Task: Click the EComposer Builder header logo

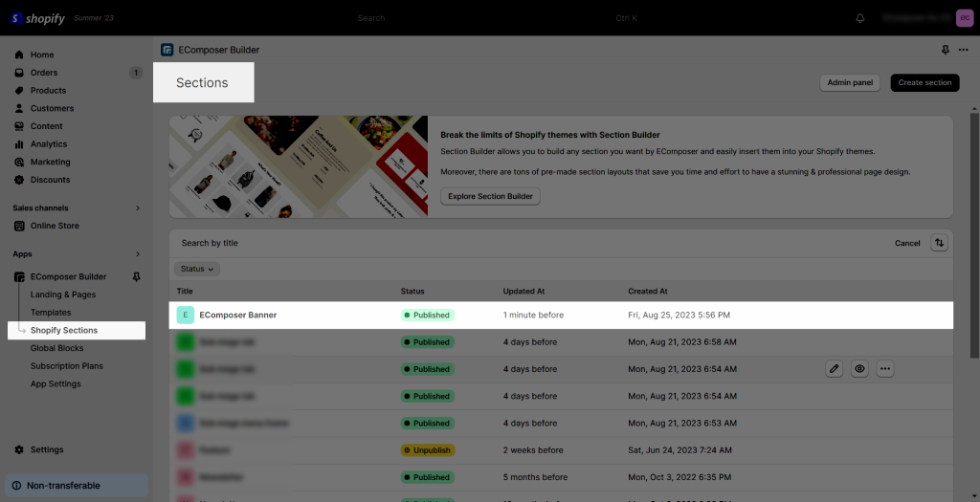Action: coord(167,50)
